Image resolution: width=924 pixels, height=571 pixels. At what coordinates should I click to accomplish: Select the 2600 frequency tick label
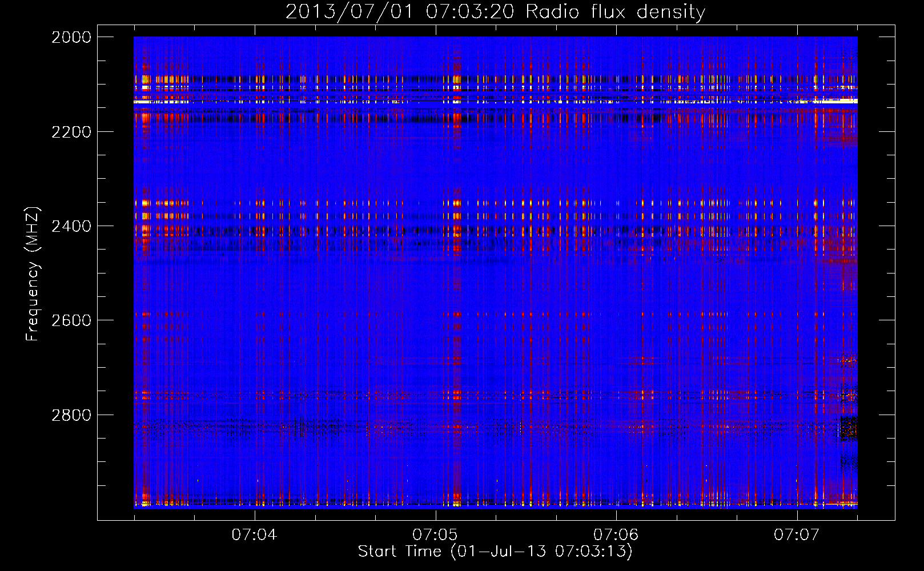tap(71, 320)
